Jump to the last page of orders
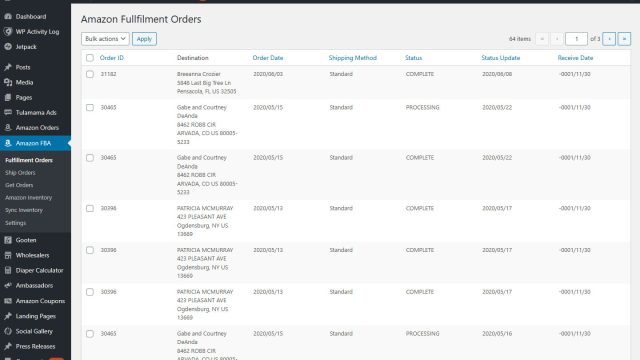 click(x=624, y=39)
